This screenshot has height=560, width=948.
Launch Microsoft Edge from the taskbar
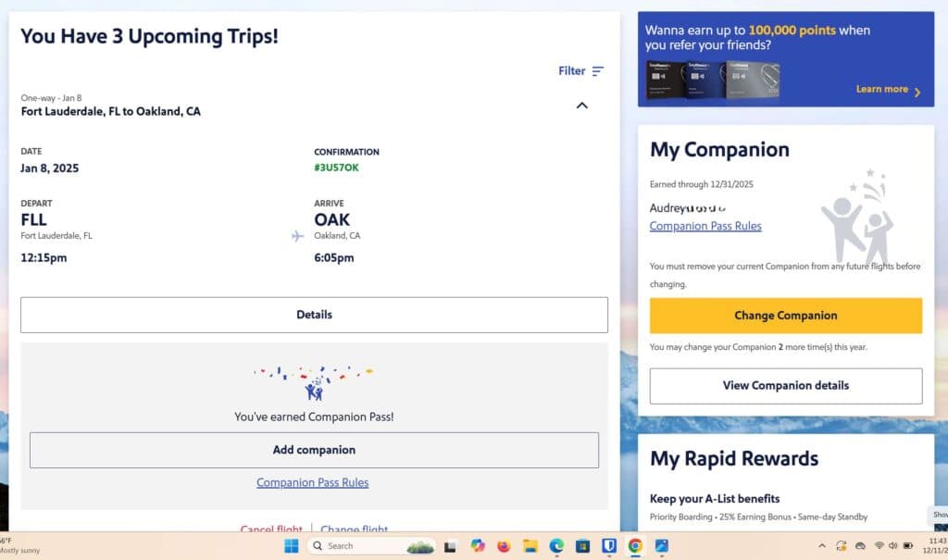point(556,546)
